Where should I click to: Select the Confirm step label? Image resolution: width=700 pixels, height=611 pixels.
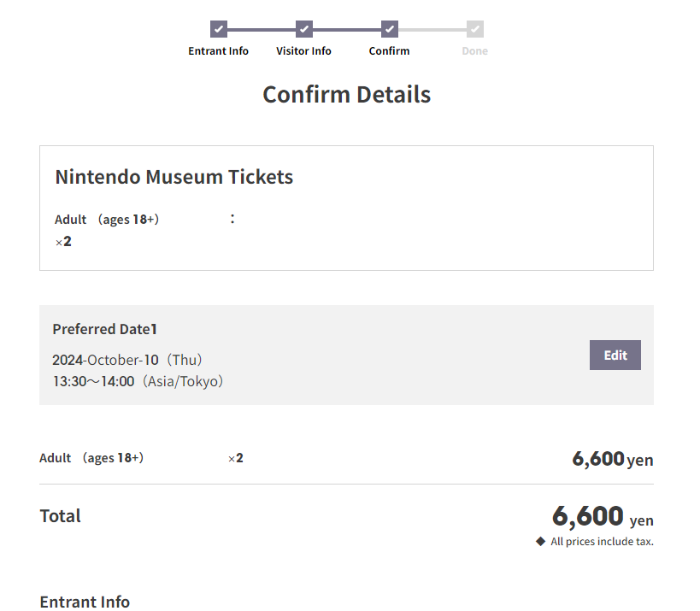pyautogui.click(x=390, y=51)
